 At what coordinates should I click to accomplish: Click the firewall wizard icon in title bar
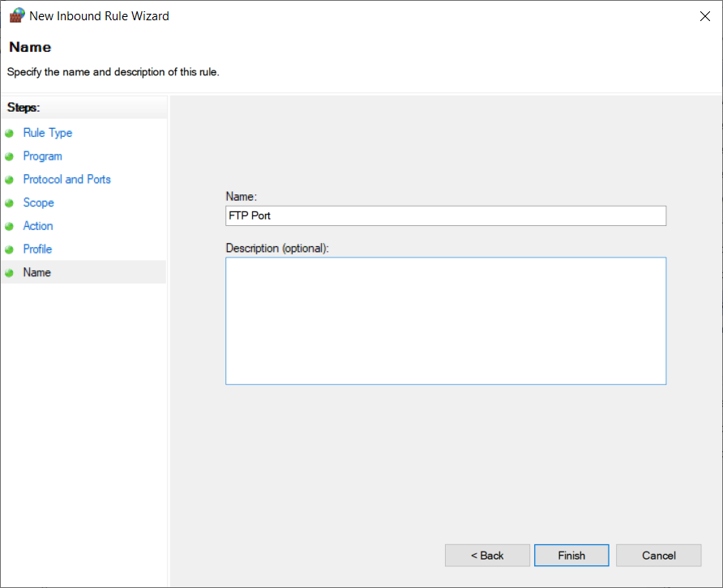click(16, 15)
